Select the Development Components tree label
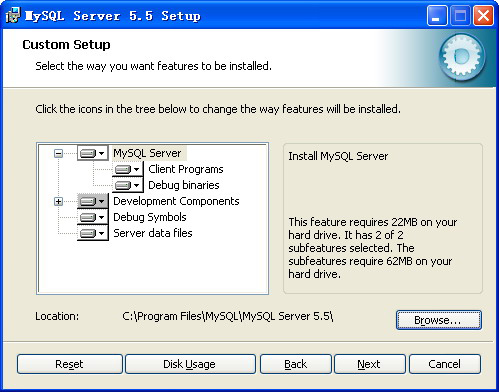Image resolution: width=499 pixels, height=392 pixels. pos(176,201)
